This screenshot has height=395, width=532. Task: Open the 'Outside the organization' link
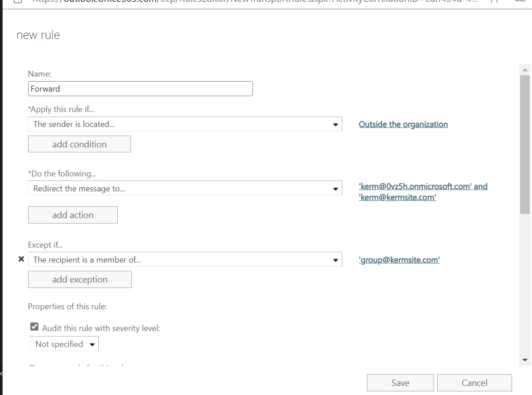click(x=403, y=124)
